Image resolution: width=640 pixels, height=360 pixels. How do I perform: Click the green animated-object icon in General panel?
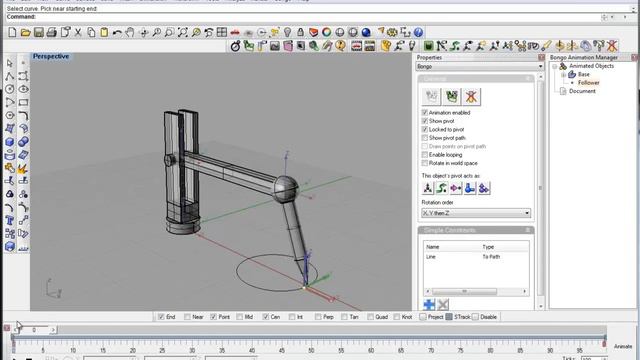coord(451,96)
